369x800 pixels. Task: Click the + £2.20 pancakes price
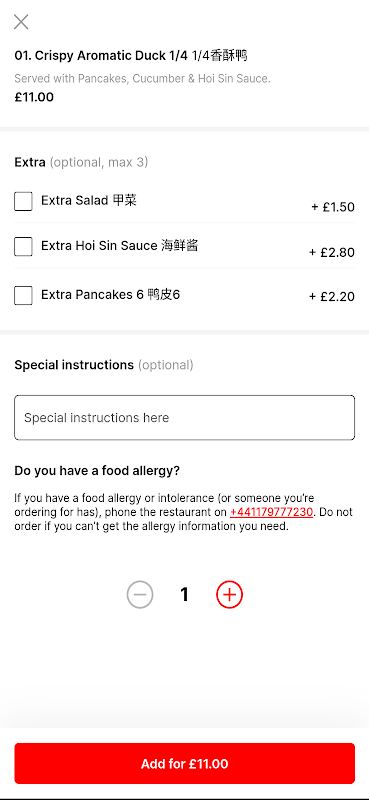click(x=332, y=297)
